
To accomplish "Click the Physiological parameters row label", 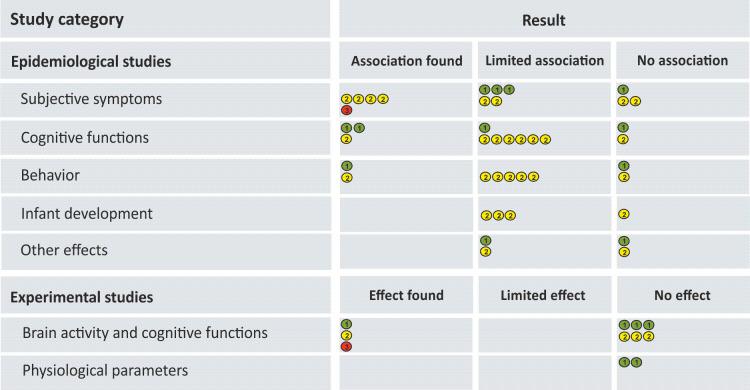I will 105,370.
